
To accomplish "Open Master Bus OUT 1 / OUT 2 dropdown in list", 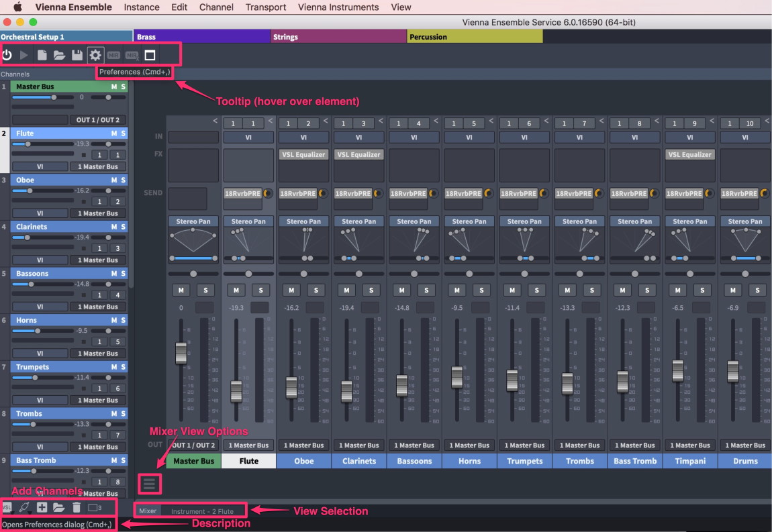I will click(97, 119).
